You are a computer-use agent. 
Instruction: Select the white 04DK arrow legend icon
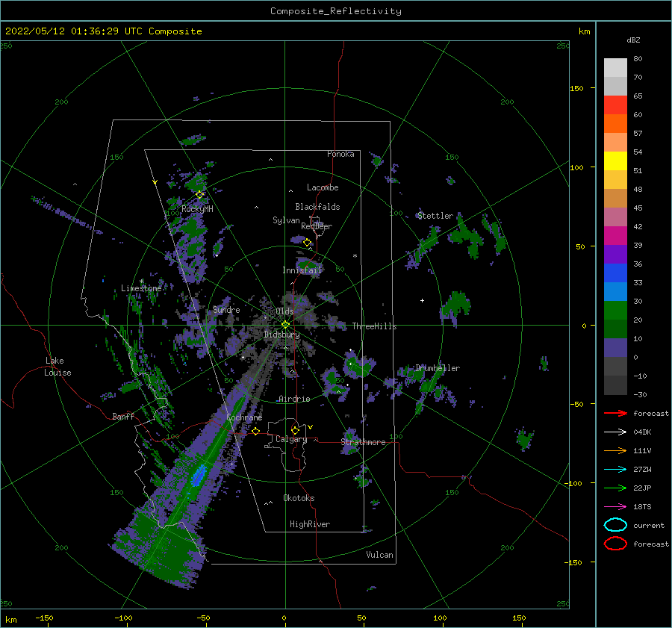615,432
